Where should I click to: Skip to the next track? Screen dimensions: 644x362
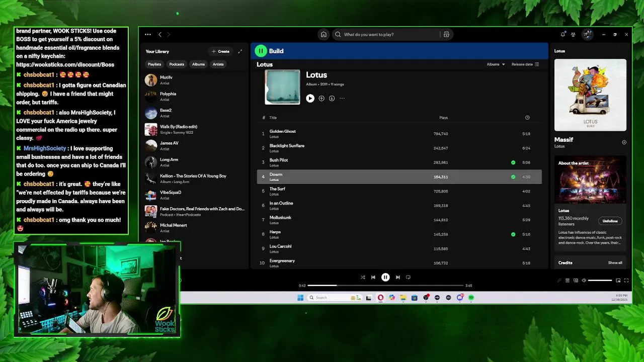397,277
